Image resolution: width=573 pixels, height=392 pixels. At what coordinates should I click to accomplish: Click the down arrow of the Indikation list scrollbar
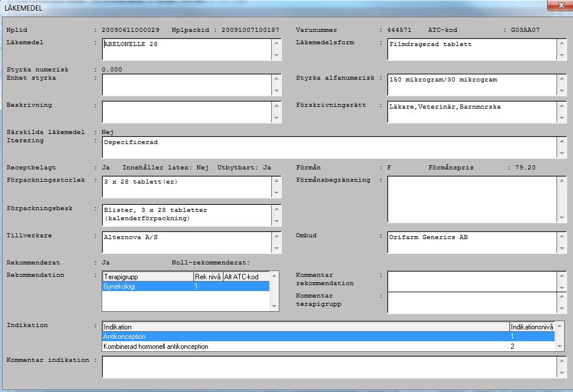(x=559, y=347)
